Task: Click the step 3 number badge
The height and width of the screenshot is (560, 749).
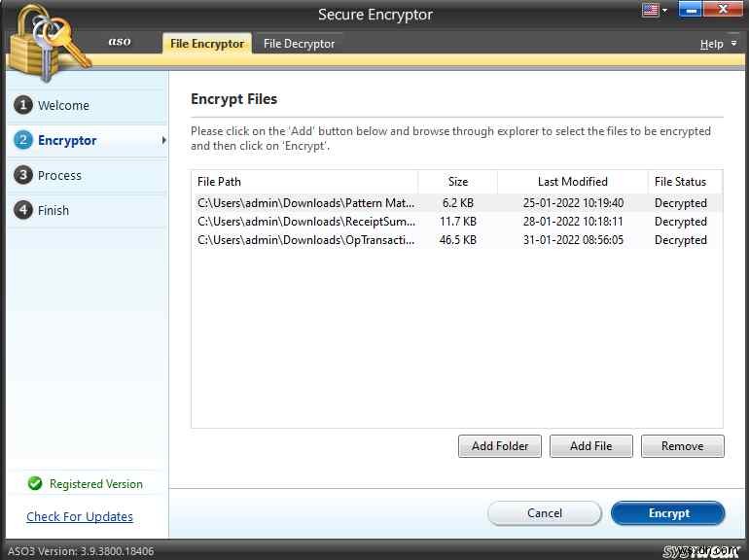Action: tap(23, 175)
